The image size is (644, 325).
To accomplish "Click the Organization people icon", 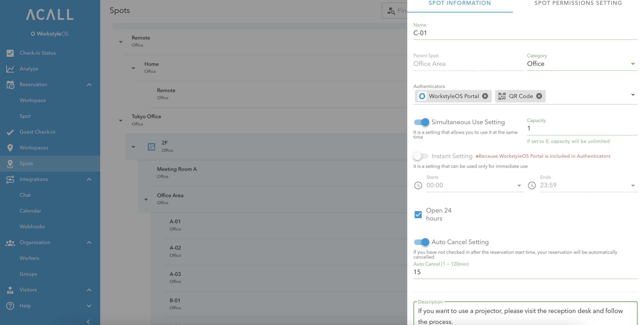I will pyautogui.click(x=10, y=243).
